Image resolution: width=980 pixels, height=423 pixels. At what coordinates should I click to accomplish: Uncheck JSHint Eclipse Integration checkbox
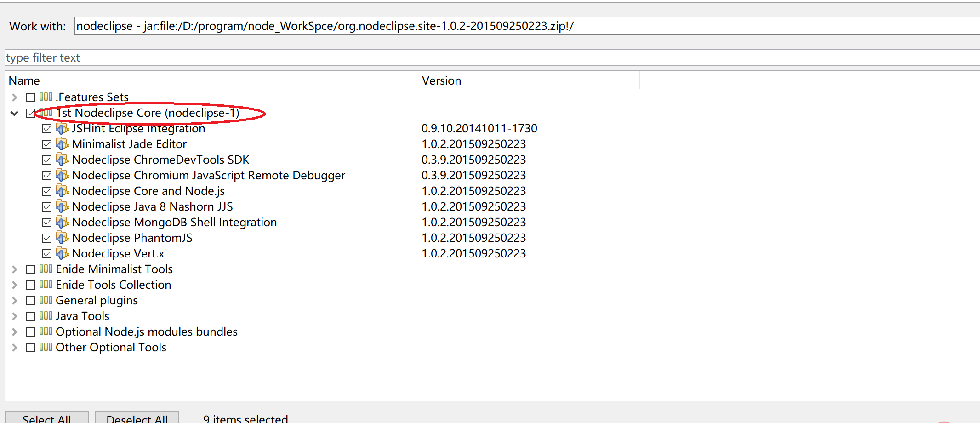click(47, 129)
